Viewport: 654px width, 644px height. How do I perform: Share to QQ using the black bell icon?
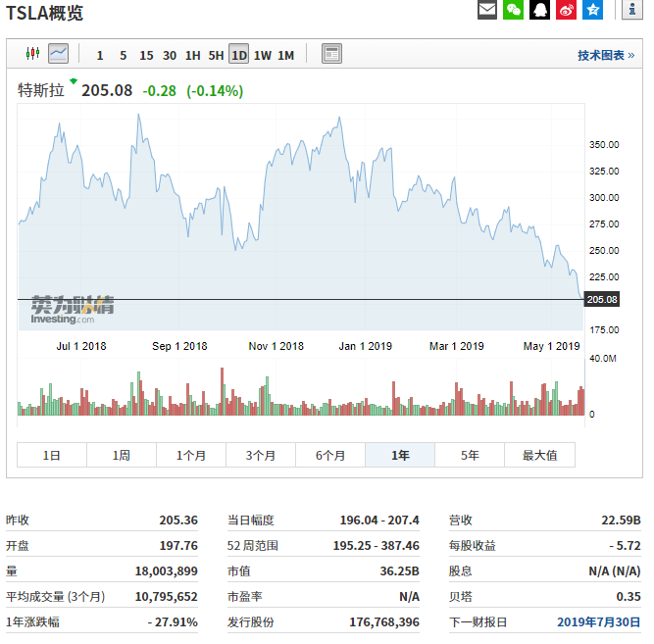[539, 9]
